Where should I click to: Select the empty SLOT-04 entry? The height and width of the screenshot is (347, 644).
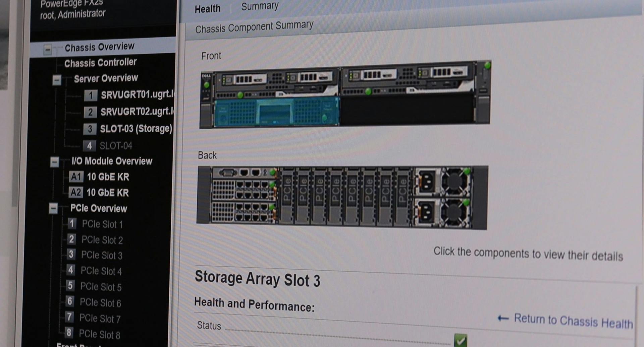click(x=116, y=146)
